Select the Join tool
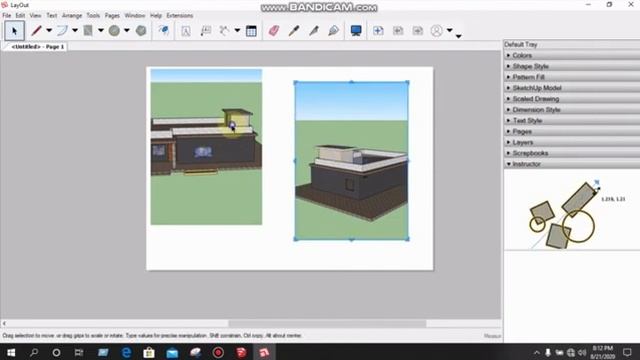This screenshot has height=360, width=640. pos(333,31)
